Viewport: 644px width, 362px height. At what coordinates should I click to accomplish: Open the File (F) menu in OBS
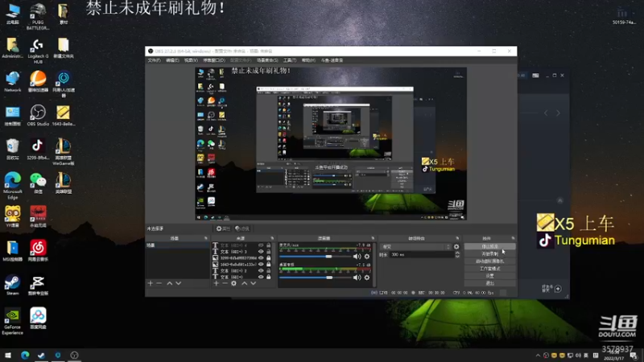point(154,60)
